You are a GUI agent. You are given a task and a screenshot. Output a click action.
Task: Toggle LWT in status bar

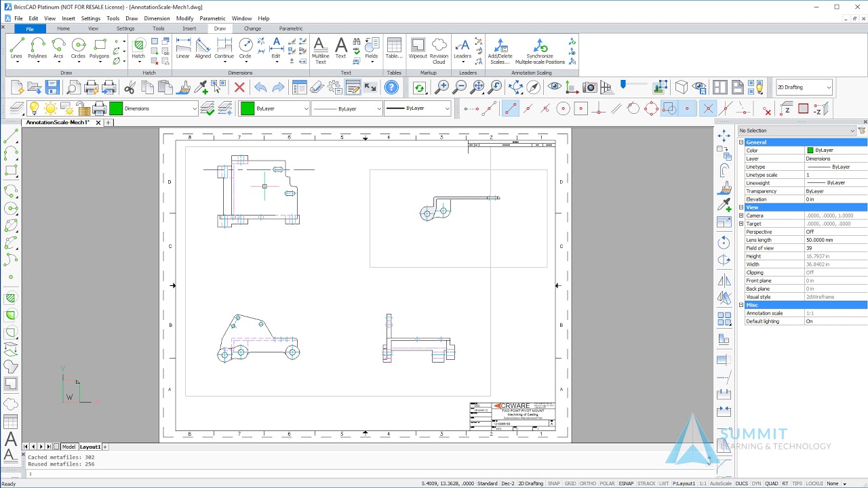pyautogui.click(x=664, y=483)
